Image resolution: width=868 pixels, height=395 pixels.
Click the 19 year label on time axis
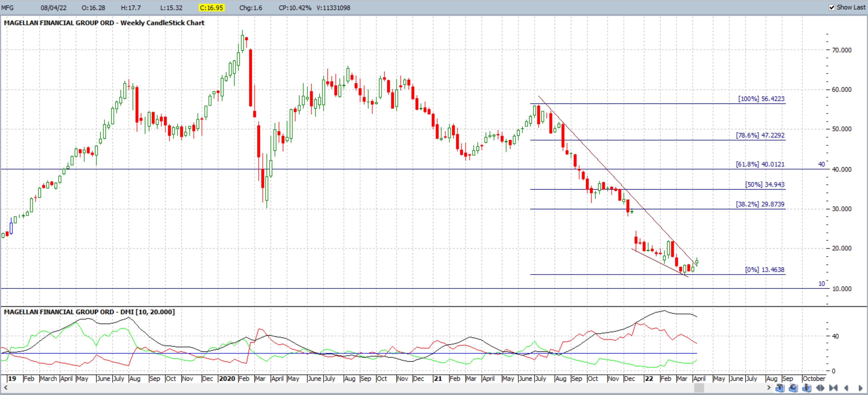(x=12, y=379)
